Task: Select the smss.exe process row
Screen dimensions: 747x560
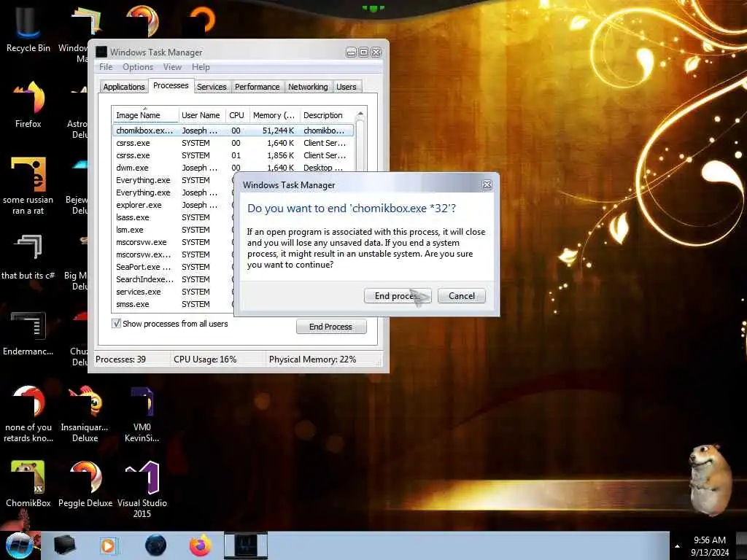Action: coord(174,304)
